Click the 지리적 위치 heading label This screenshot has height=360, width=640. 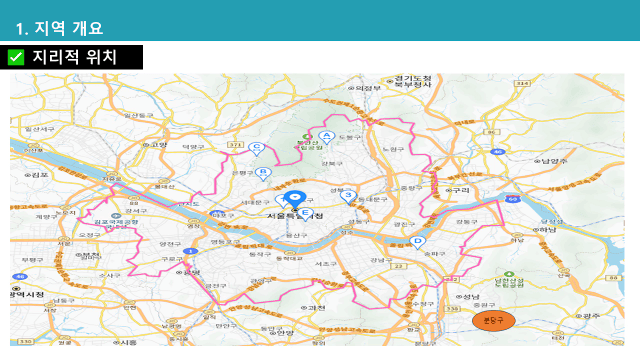coord(75,57)
